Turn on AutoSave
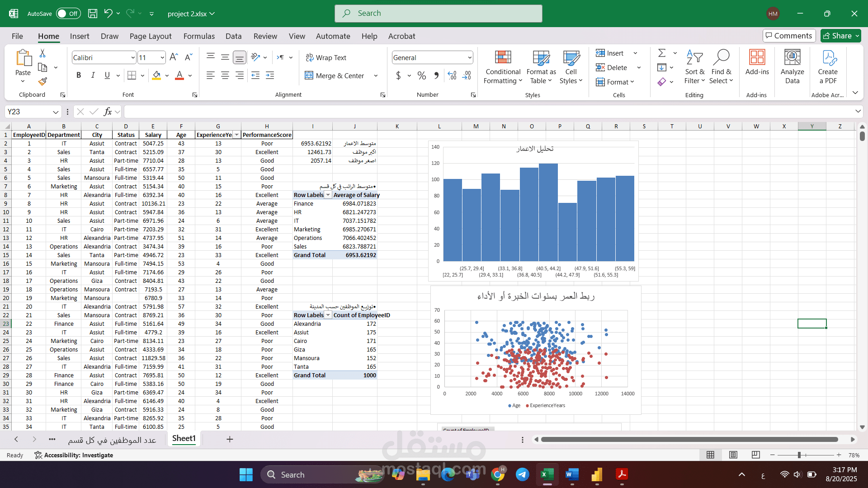Viewport: 868px width, 488px height. coord(68,14)
